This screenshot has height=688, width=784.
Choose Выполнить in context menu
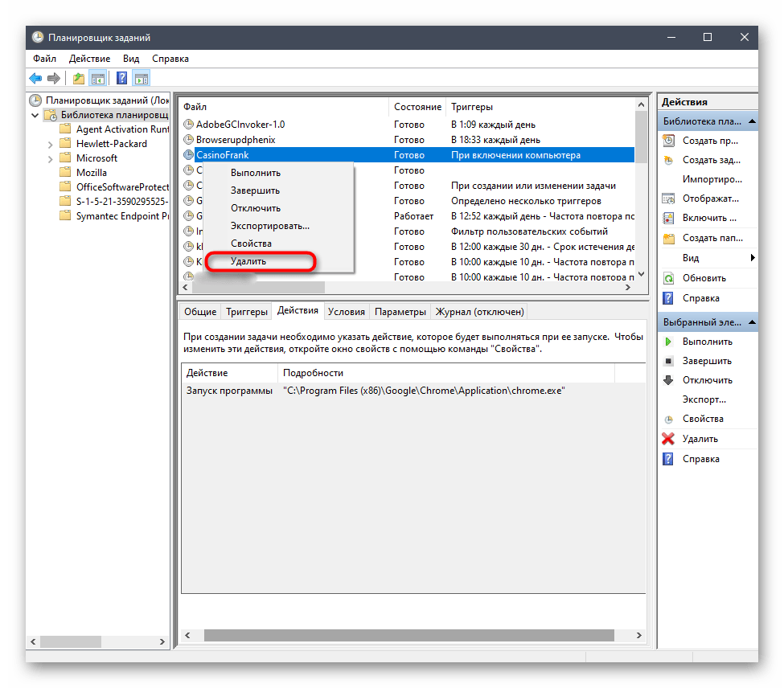coord(256,173)
